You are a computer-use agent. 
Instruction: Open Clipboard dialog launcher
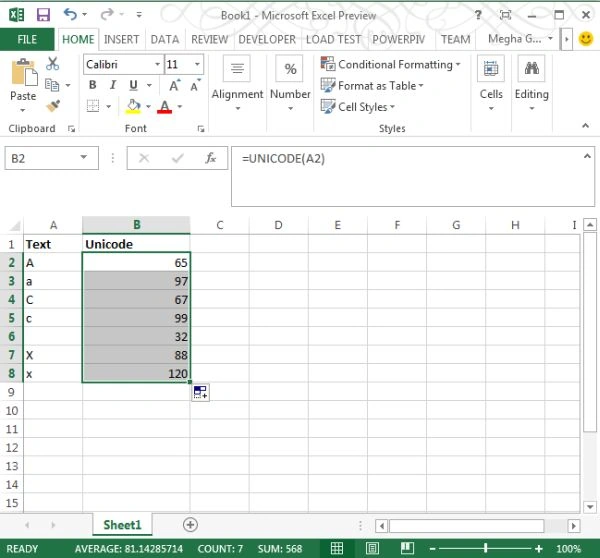[71, 129]
